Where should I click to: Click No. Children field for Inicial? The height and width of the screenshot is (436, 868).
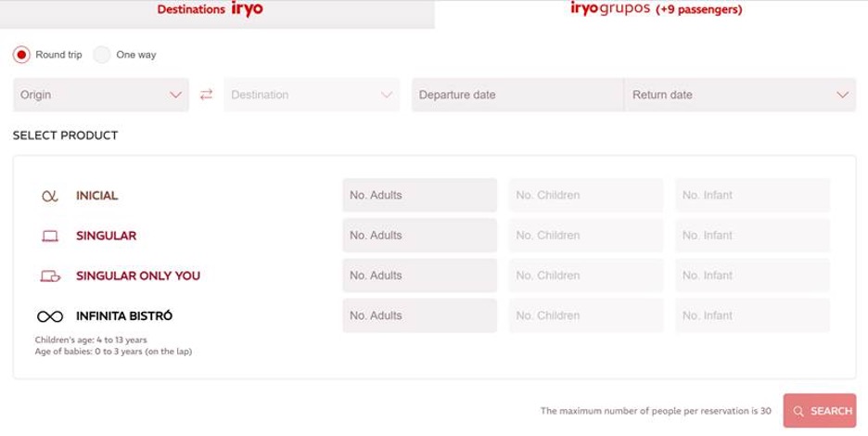tap(585, 196)
